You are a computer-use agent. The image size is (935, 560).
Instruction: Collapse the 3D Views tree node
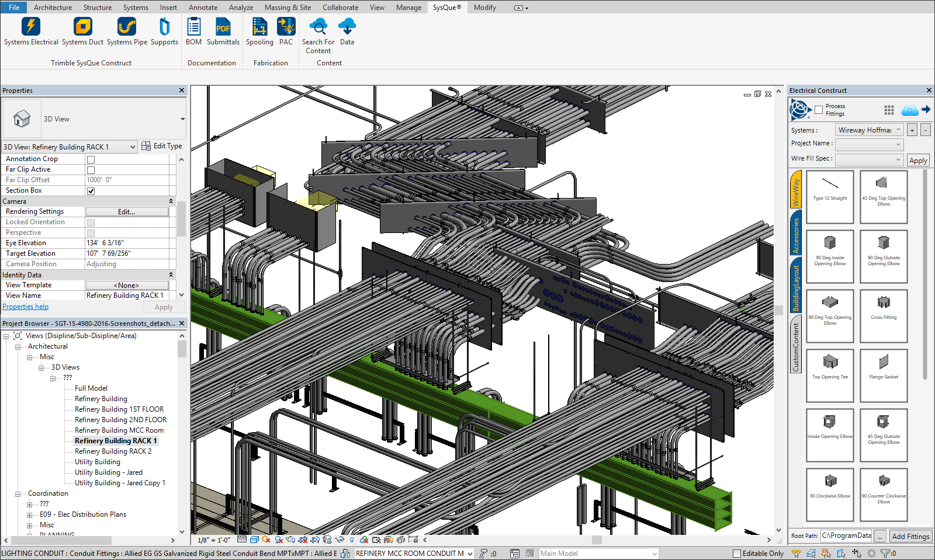tap(41, 368)
